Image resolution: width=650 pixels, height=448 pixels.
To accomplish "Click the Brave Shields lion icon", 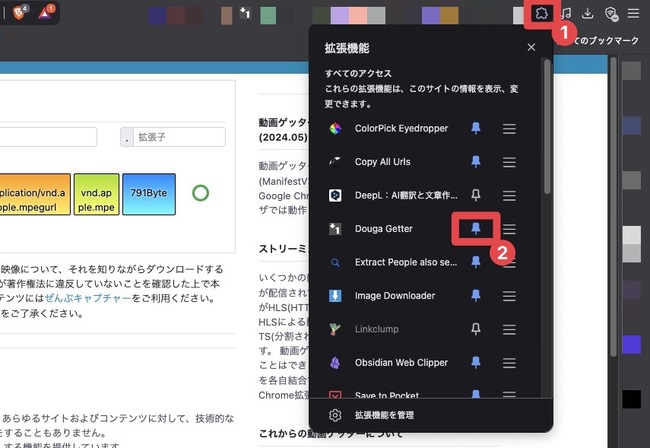I will 19,13.
